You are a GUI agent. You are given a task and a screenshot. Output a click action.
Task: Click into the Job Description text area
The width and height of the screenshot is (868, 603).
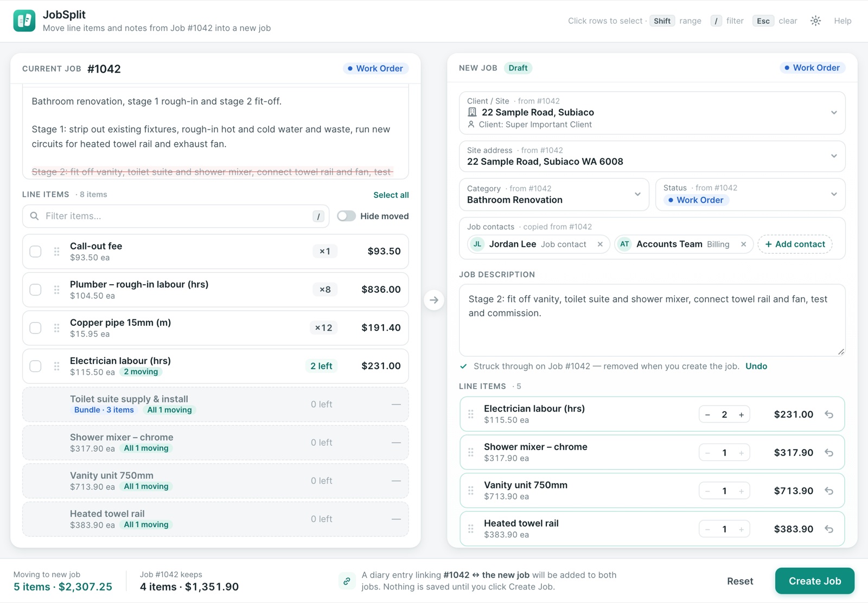[x=652, y=320]
